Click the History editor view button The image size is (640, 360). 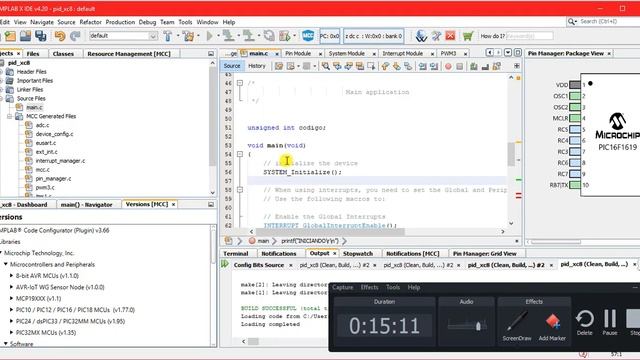pos(257,66)
